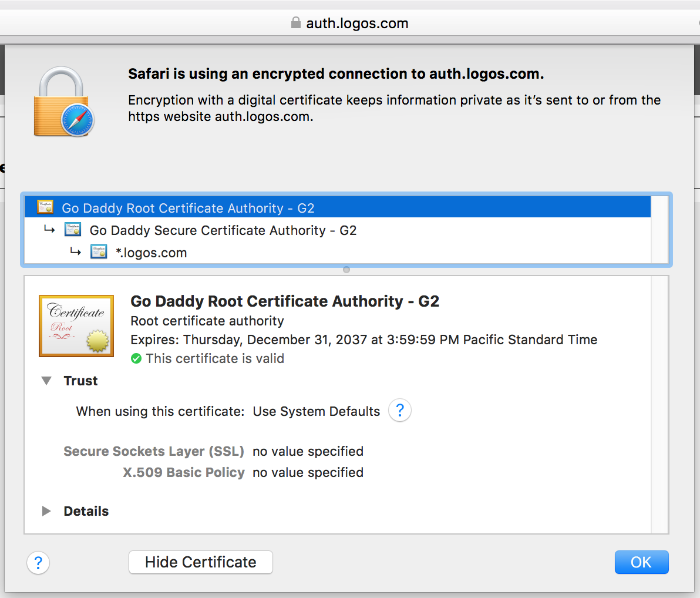Click Go Daddy Secure Certificate Authority icon

pyautogui.click(x=73, y=230)
